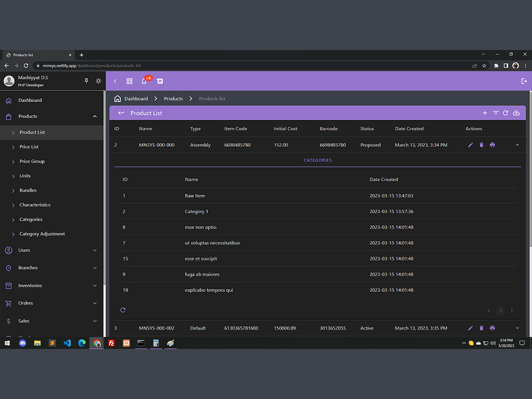Go to next page of categories
Image resolution: width=532 pixels, height=399 pixels.
(x=512, y=311)
